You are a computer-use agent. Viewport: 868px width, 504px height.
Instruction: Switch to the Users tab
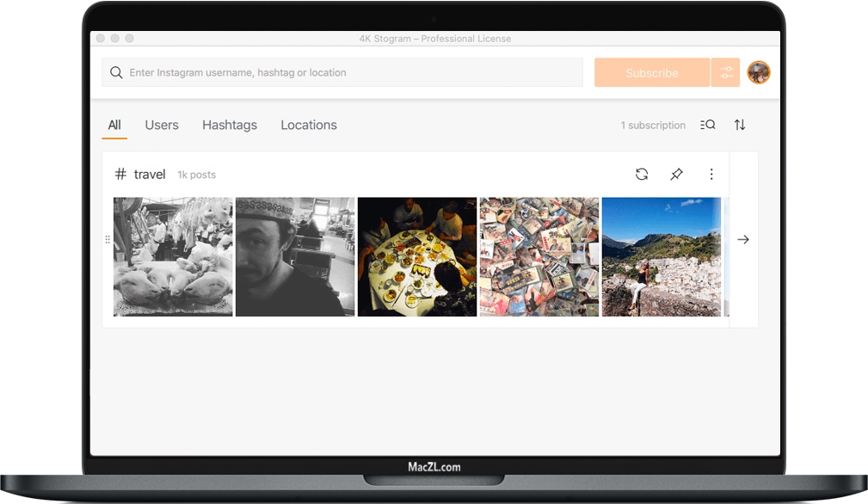(162, 125)
